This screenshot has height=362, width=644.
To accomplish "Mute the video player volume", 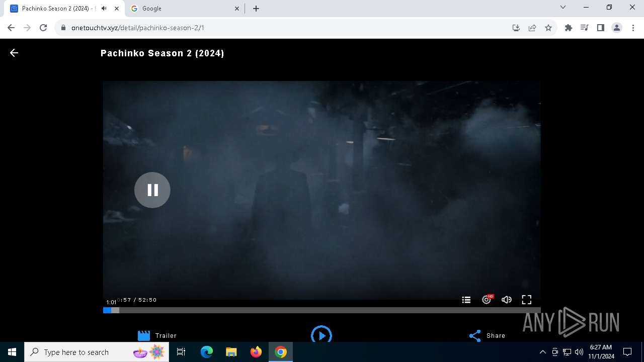I will (x=507, y=300).
